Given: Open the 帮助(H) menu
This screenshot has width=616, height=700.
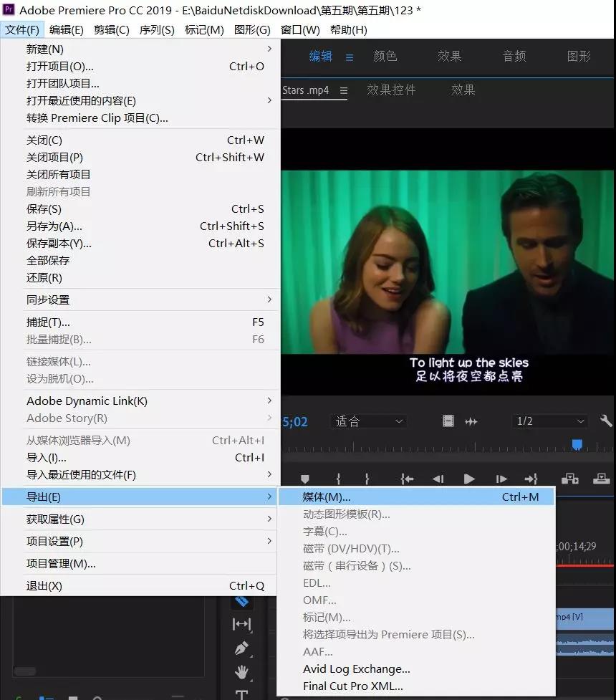Looking at the screenshot, I should point(349,30).
